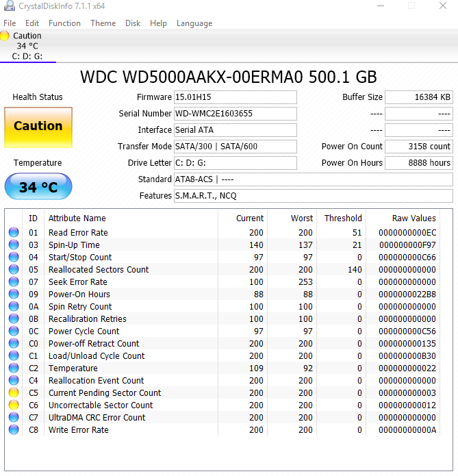Open the Help menu
Viewport: 458px width, 476px height.
pos(158,23)
